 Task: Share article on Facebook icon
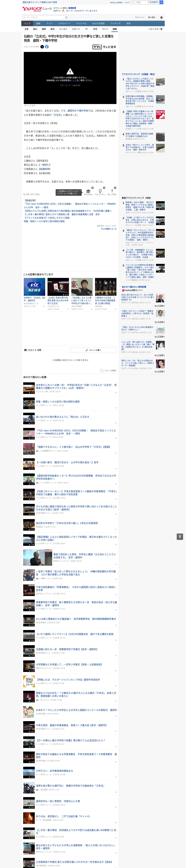tap(47, 47)
